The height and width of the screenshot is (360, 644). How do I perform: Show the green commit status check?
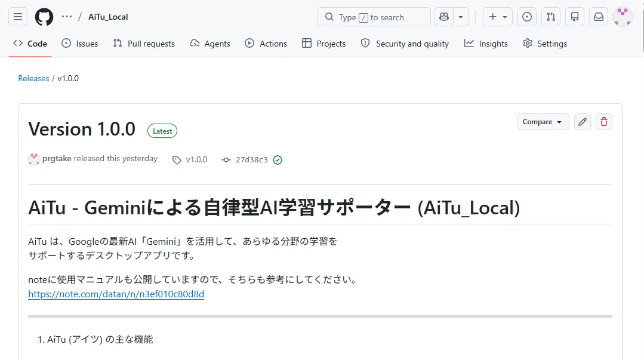pyautogui.click(x=278, y=160)
